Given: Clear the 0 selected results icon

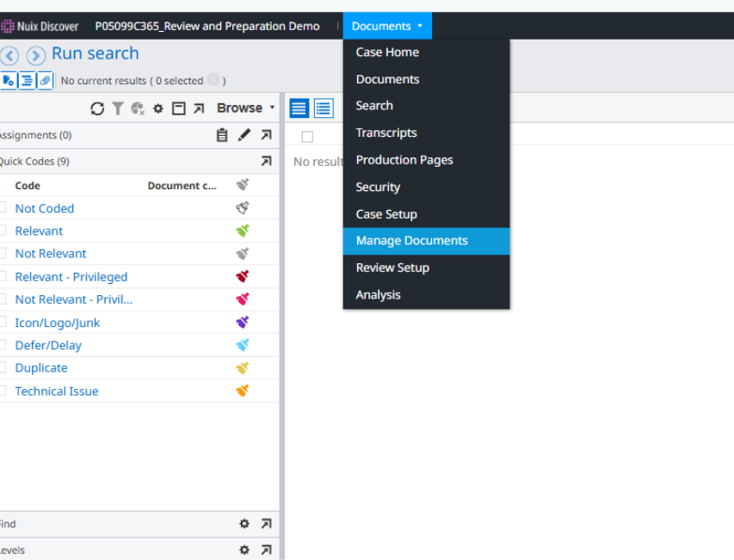Looking at the screenshot, I should point(213,80).
